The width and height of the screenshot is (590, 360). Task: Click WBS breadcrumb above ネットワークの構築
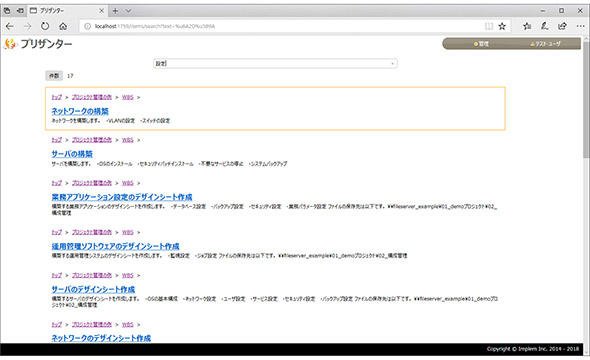click(128, 97)
